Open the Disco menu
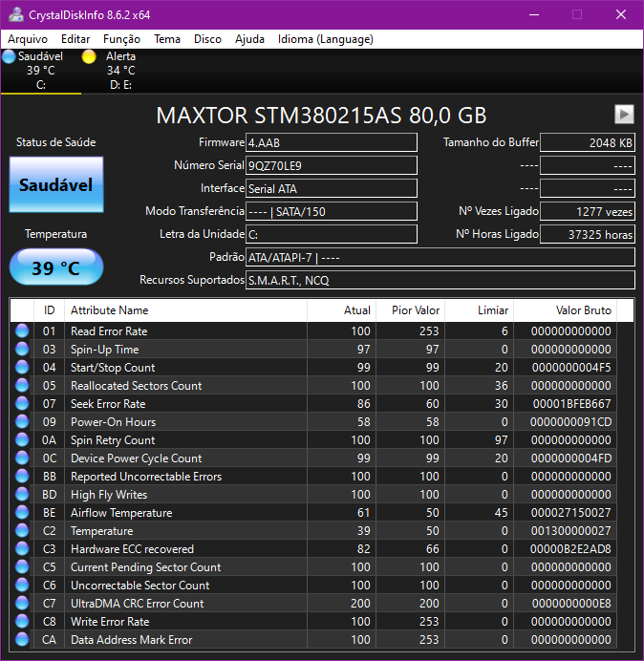 (207, 39)
